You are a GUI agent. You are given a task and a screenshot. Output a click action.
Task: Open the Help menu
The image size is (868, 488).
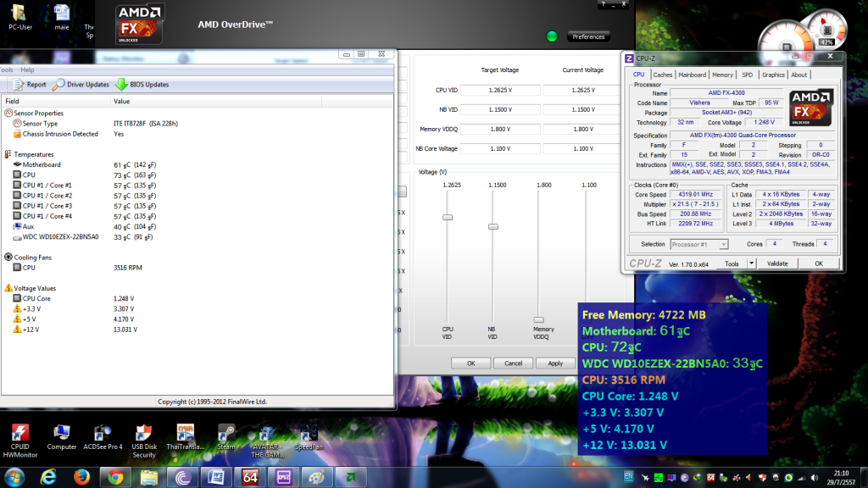(x=27, y=69)
